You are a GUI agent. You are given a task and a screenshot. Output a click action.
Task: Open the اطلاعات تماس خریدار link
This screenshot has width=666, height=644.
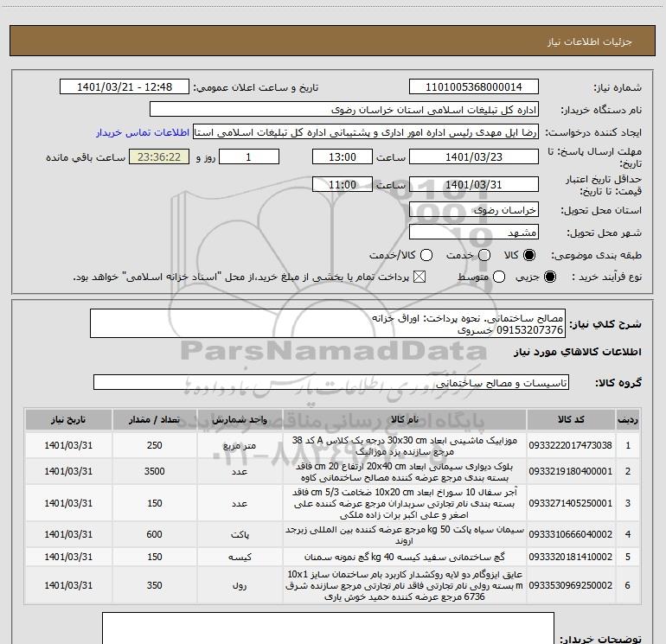point(143,132)
